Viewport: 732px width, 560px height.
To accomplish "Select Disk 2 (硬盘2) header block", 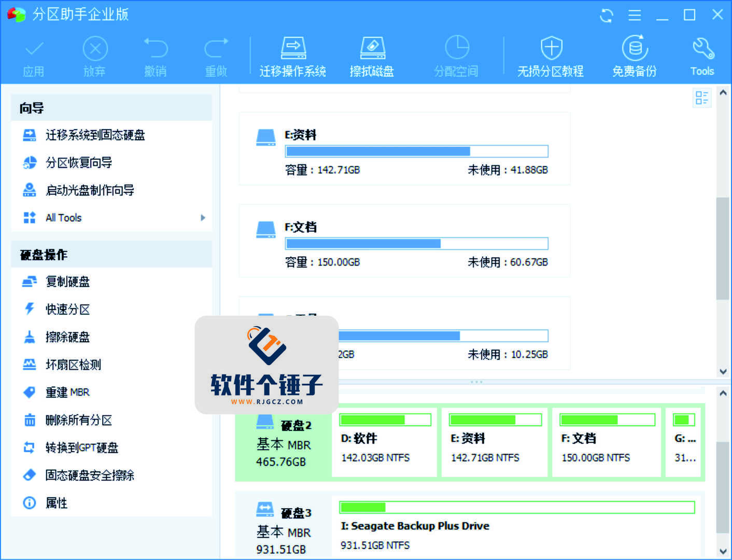I will click(284, 443).
